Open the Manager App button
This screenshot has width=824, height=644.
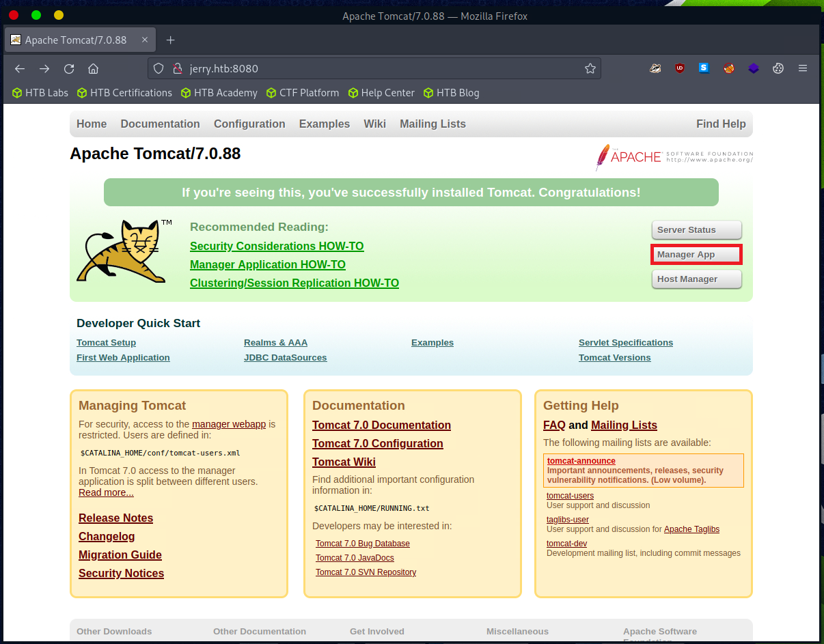[696, 255]
